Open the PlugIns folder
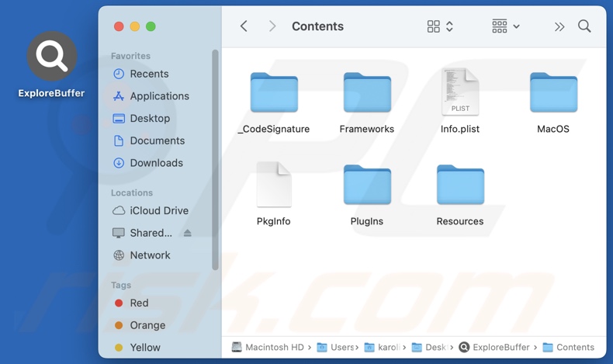Image resolution: width=613 pixels, height=364 pixels. [x=367, y=185]
